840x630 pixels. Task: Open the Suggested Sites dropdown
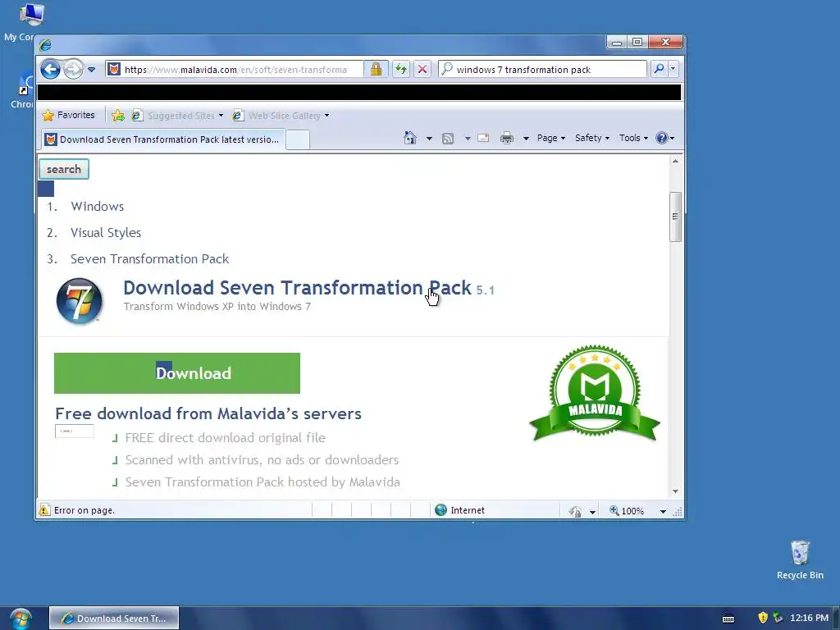[x=177, y=115]
